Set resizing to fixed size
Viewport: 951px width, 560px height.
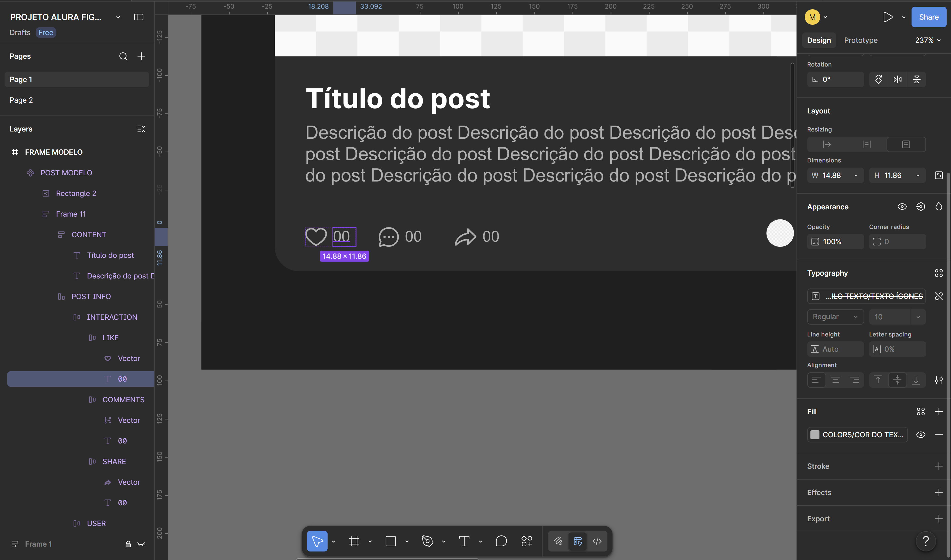pyautogui.click(x=906, y=145)
